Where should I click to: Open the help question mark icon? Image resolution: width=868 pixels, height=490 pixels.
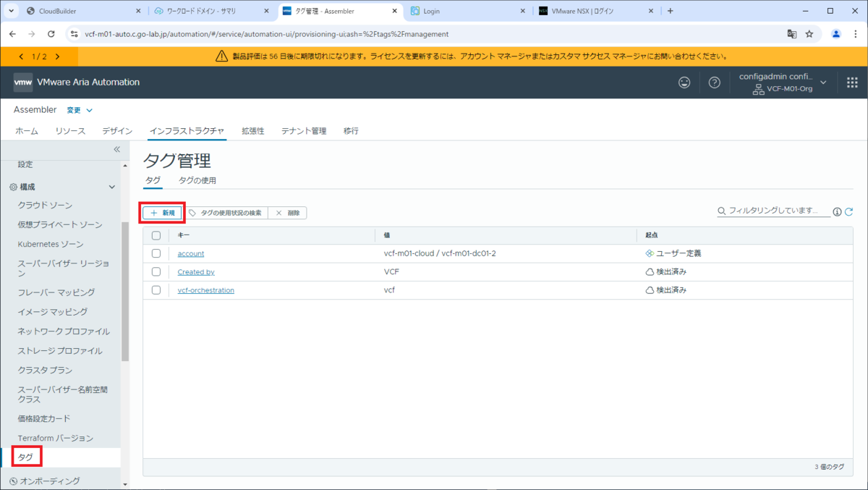715,83
